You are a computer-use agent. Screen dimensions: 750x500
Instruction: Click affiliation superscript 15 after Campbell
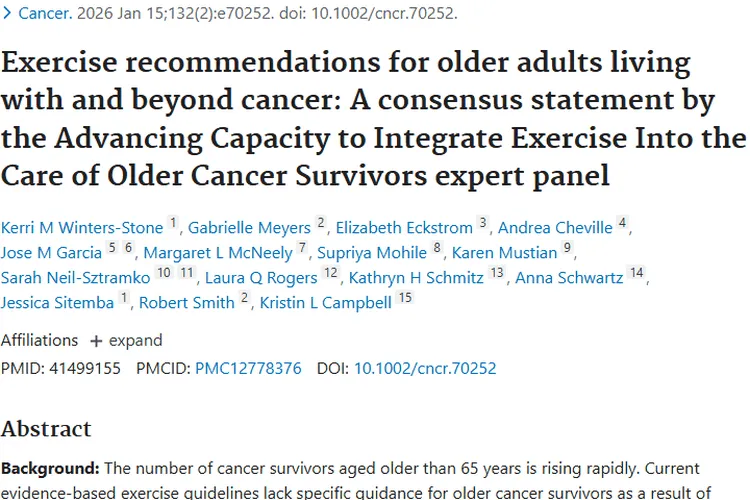tap(404, 298)
